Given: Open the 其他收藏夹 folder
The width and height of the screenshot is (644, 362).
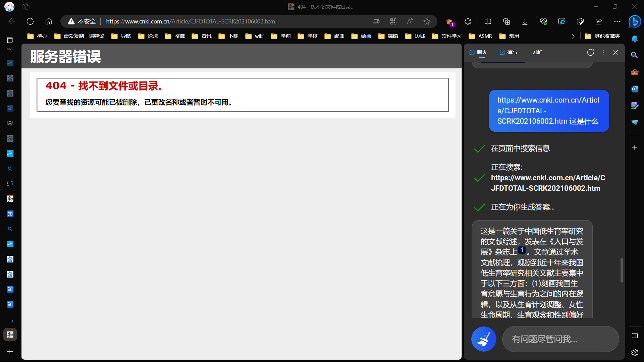Looking at the screenshot, I should tap(602, 36).
